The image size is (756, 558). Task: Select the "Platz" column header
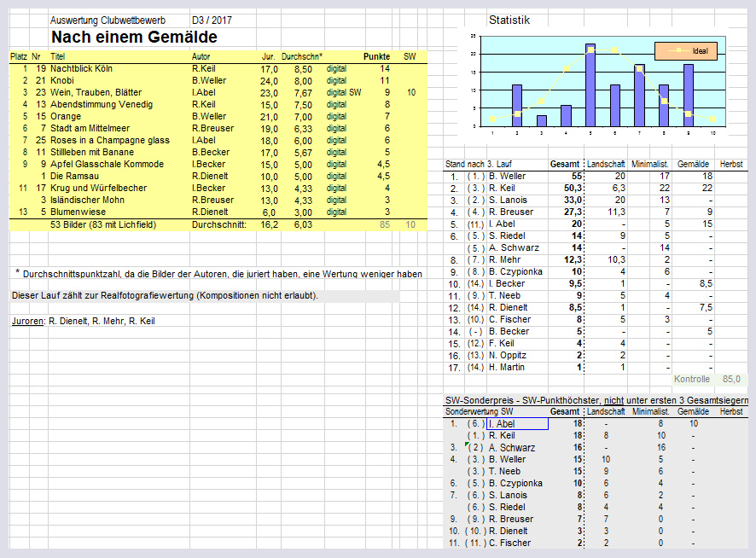click(19, 56)
